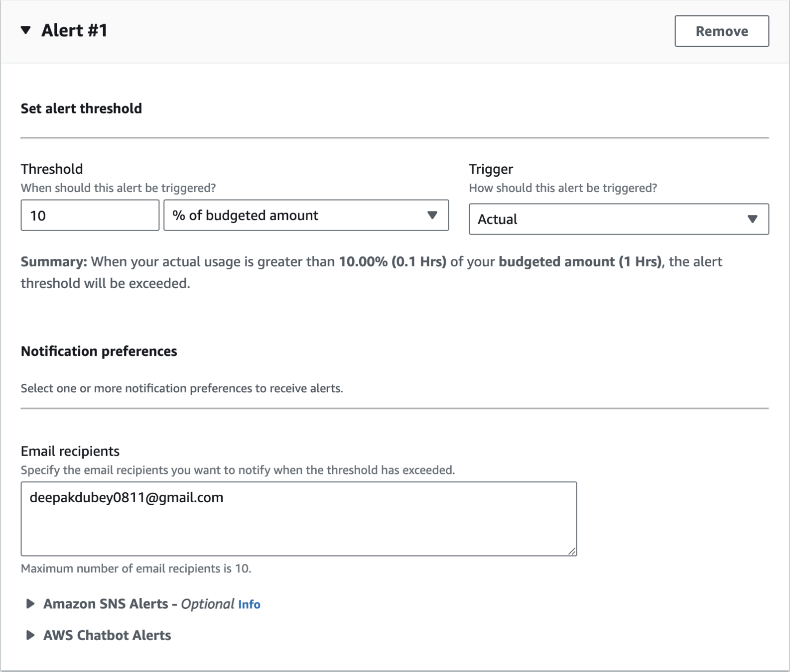
Task: Click the "Alert #1" heading text
Action: (74, 30)
